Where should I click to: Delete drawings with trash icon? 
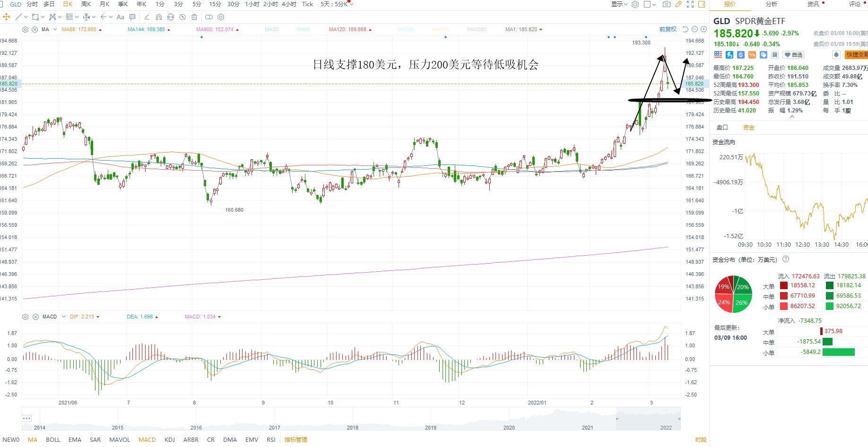tap(194, 17)
